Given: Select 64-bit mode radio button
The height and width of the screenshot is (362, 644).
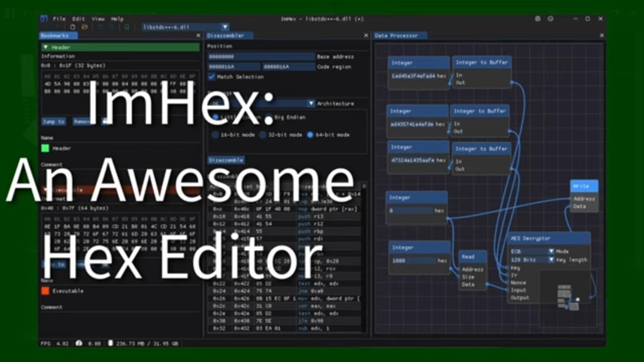Looking at the screenshot, I should pyautogui.click(x=310, y=135).
